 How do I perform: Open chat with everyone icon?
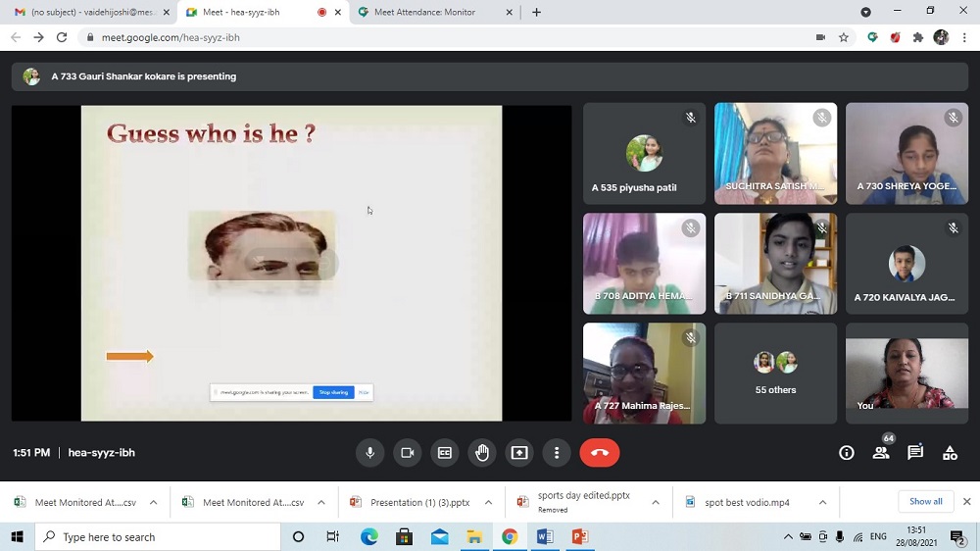(915, 453)
